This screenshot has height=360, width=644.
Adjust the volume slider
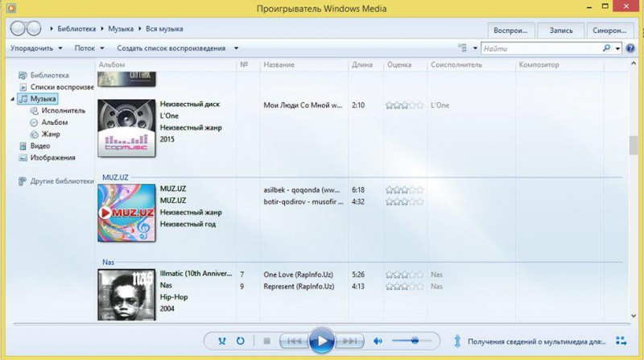click(411, 341)
